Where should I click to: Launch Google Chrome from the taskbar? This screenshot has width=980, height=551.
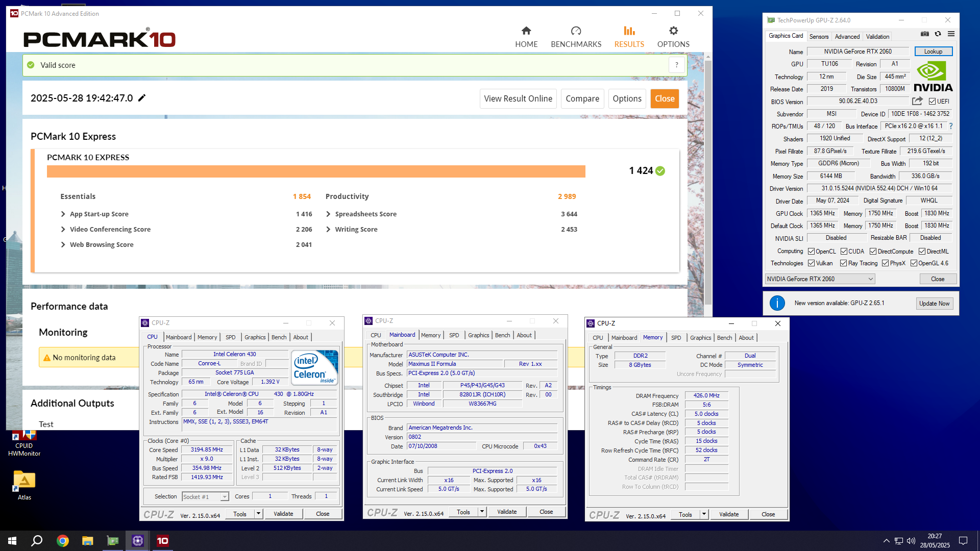pyautogui.click(x=62, y=541)
